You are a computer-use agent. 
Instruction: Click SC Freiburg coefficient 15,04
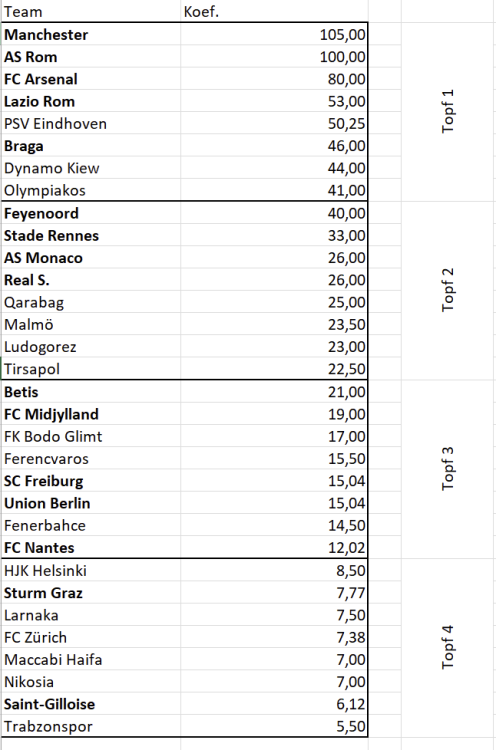pyautogui.click(x=274, y=481)
